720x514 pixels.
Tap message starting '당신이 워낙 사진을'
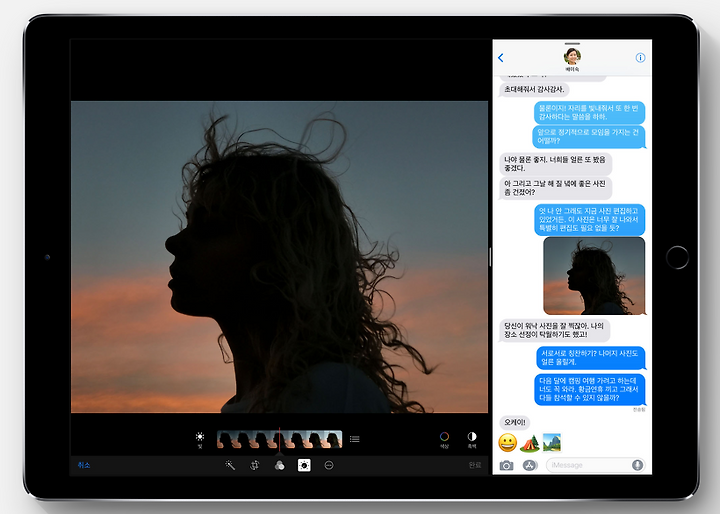pyautogui.click(x=554, y=330)
